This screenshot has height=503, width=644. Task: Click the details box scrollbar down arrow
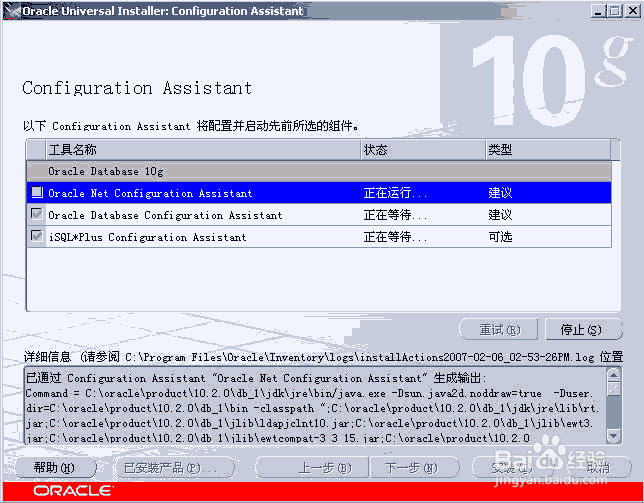pos(614,435)
